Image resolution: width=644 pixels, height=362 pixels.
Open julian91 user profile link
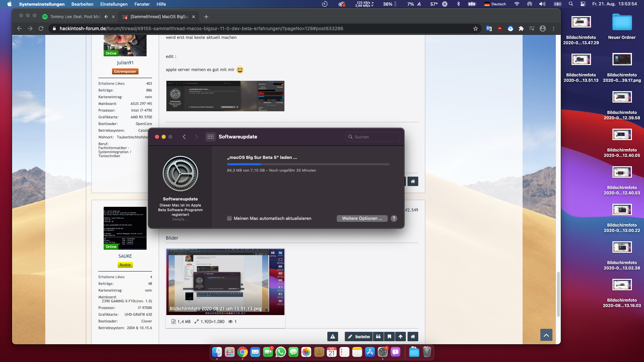point(125,63)
